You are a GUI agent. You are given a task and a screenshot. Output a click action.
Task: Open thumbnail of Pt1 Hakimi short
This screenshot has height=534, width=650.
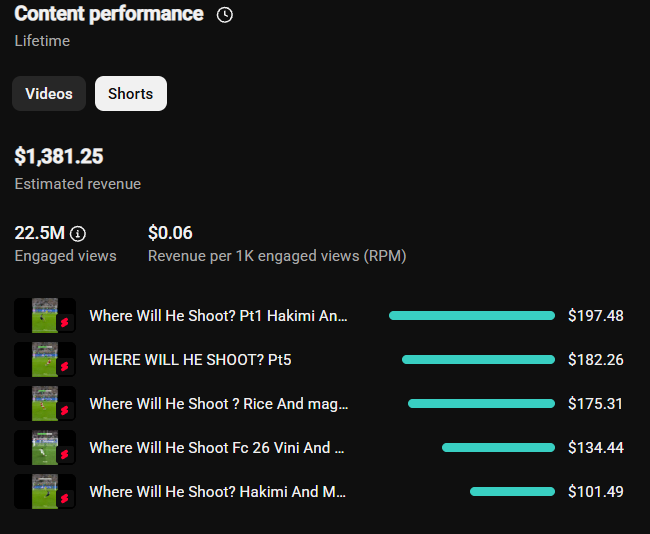[45, 316]
